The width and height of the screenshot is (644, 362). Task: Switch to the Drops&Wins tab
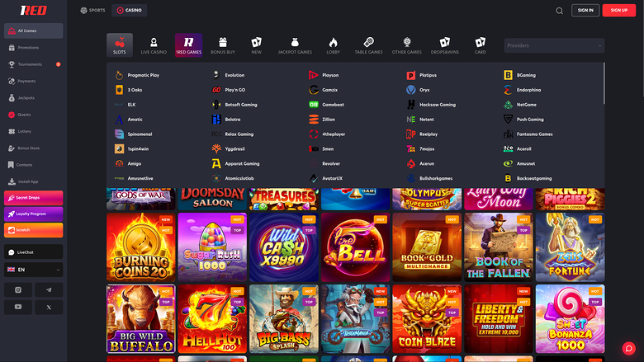[x=445, y=45]
